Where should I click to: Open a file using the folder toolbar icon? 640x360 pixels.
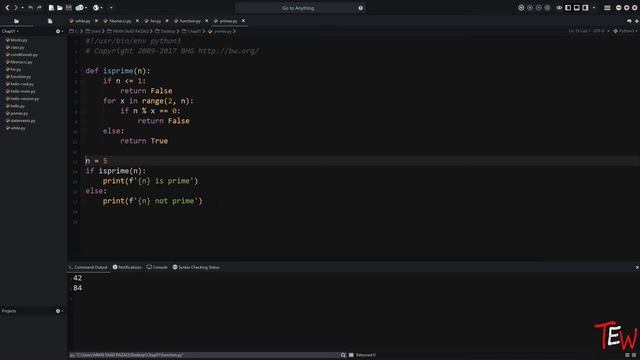pos(60,8)
